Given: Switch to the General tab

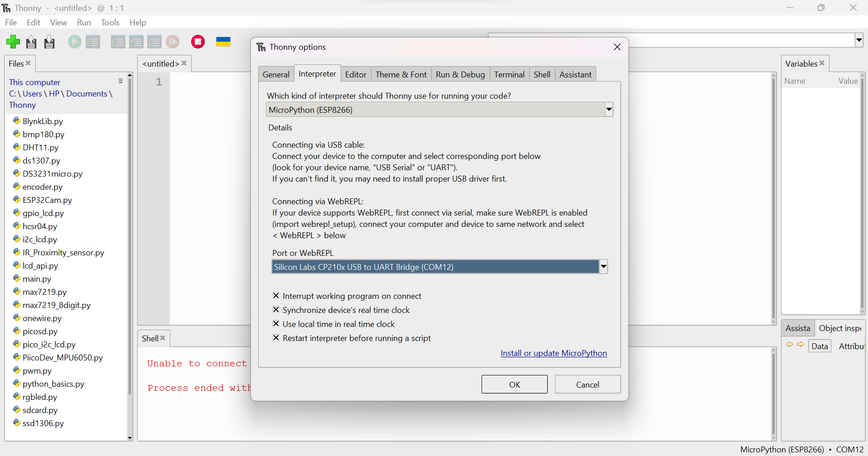Looking at the screenshot, I should pyautogui.click(x=276, y=74).
